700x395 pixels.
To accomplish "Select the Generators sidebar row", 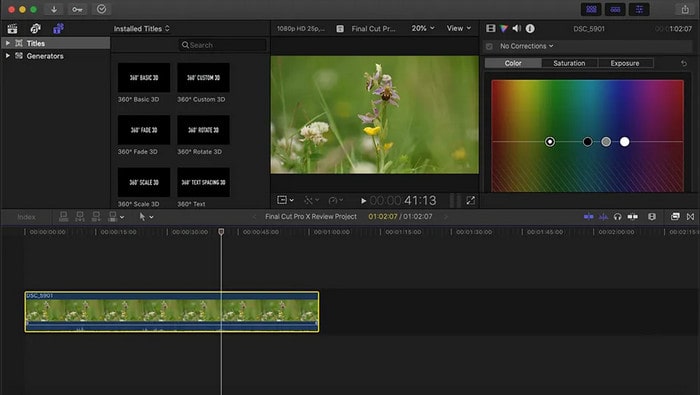I will 55,56.
